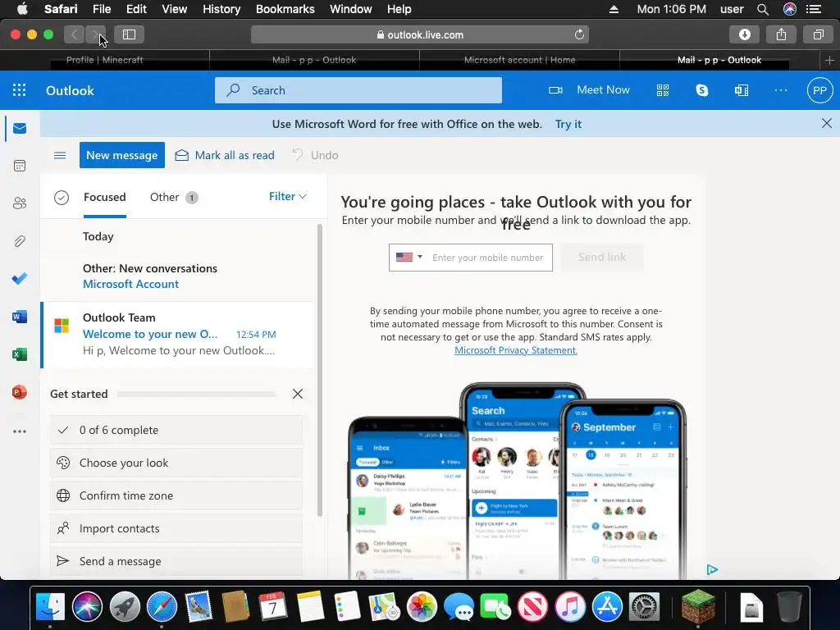Switch to Profile | Minecraft tab
The width and height of the screenshot is (840, 630).
click(x=104, y=60)
